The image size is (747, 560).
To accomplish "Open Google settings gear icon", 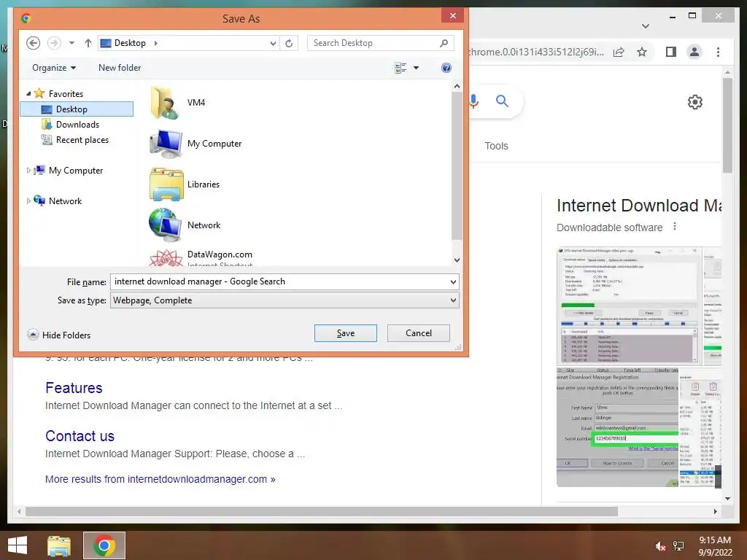I will (x=694, y=101).
